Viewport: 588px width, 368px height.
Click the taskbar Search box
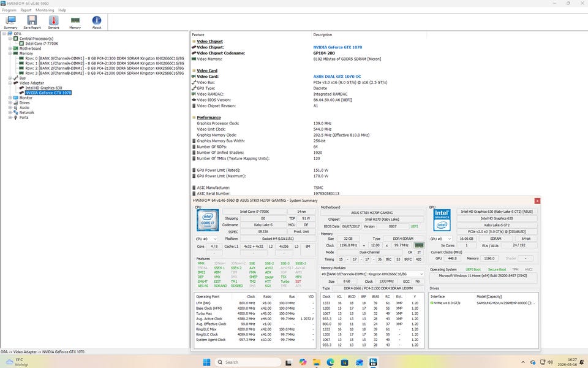coord(248,362)
